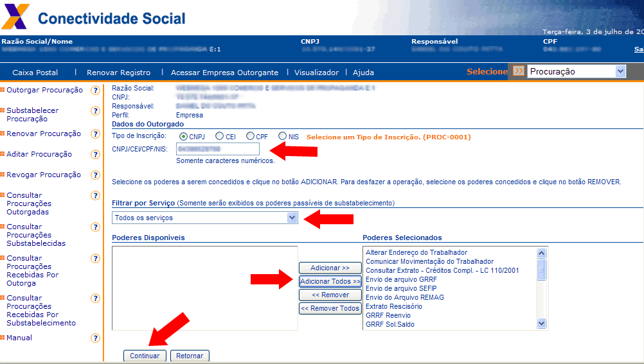This screenshot has width=644, height=364.
Task: Open help icon for Aditar Procuração
Action: coord(95,154)
